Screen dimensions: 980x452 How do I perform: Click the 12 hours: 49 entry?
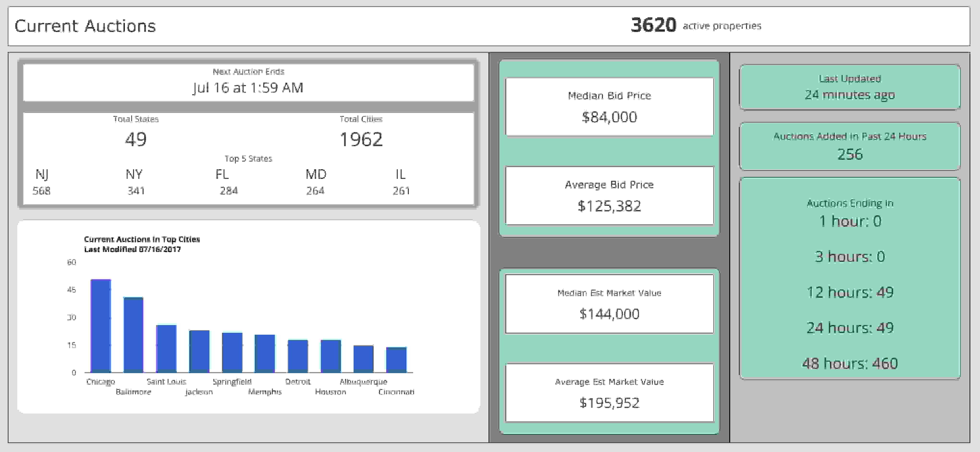tap(850, 292)
